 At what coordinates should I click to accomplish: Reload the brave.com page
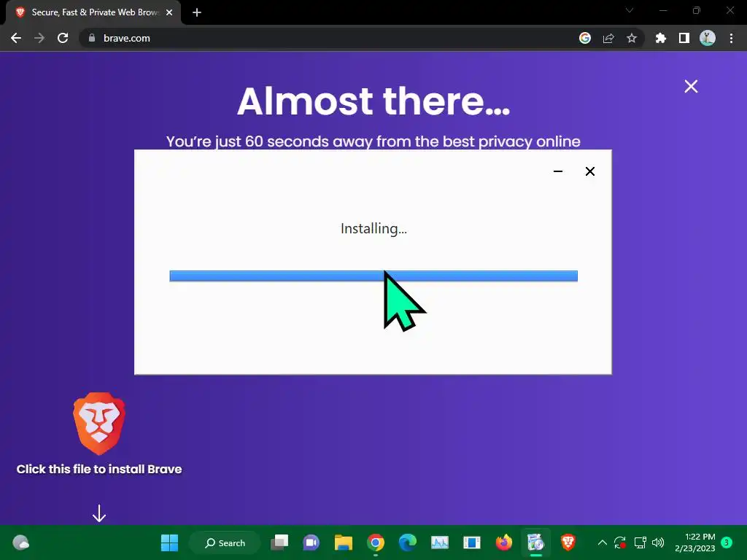click(63, 38)
